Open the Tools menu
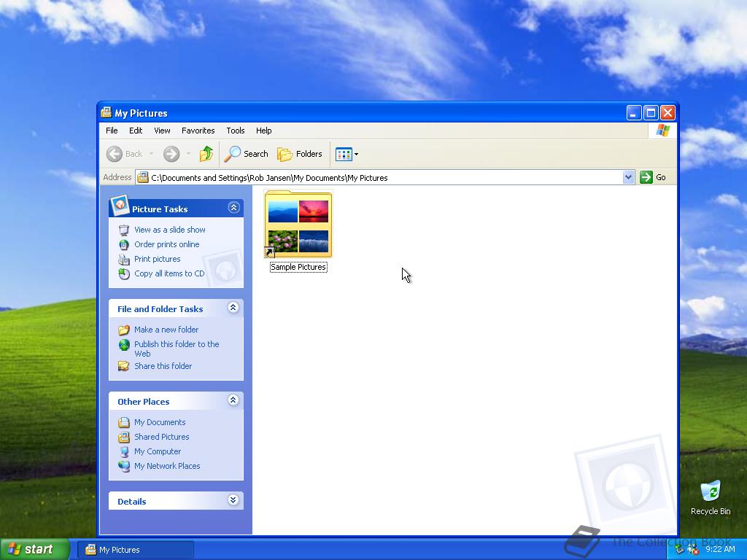The width and height of the screenshot is (747, 560). 236,131
